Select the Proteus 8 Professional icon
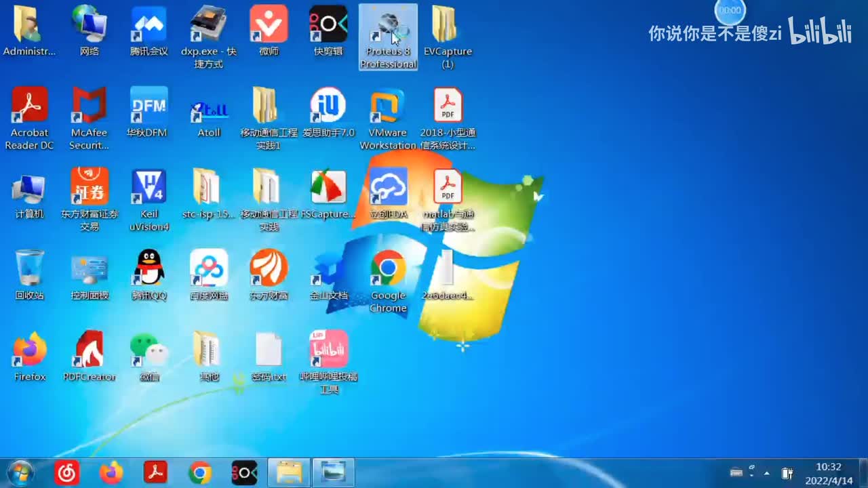The image size is (868, 488). tap(388, 37)
